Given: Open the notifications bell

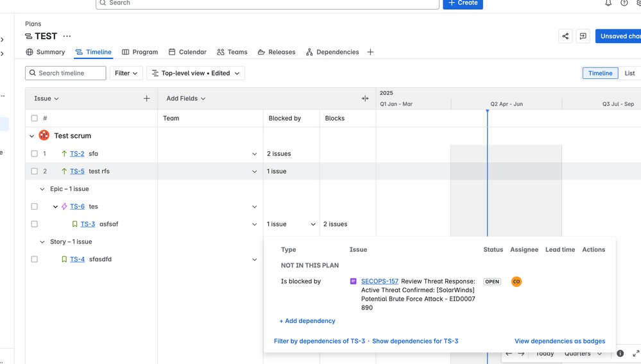Looking at the screenshot, I should click(x=608, y=3).
